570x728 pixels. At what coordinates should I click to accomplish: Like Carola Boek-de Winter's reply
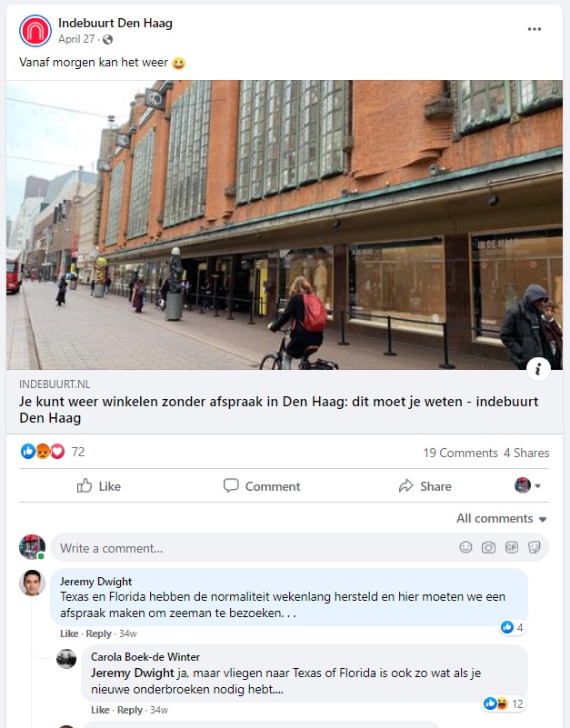[x=100, y=710]
